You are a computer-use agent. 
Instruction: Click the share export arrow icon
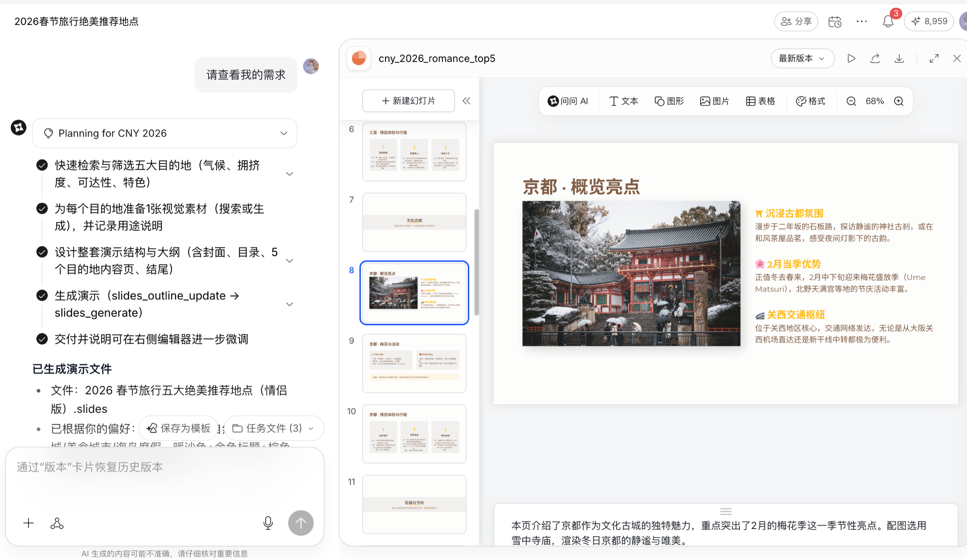[875, 58]
